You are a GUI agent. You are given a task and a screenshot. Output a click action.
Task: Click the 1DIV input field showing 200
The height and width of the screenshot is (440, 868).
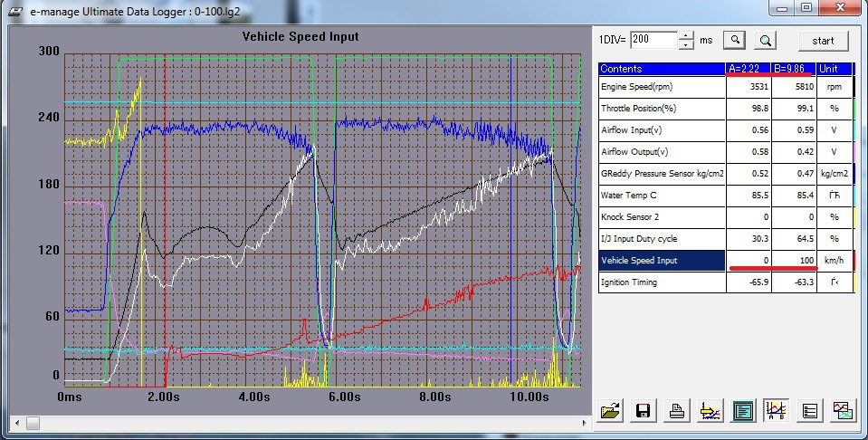(653, 40)
